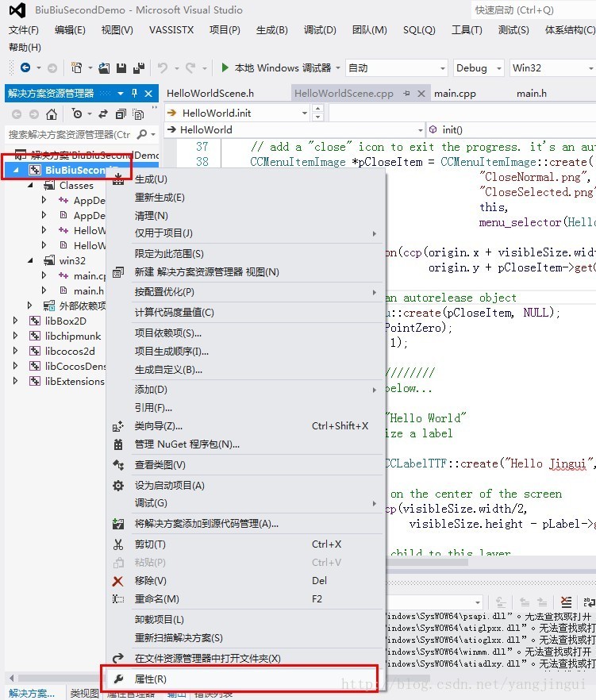
Task: Toggle word wrap icon in Output panel
Action: pos(589,602)
